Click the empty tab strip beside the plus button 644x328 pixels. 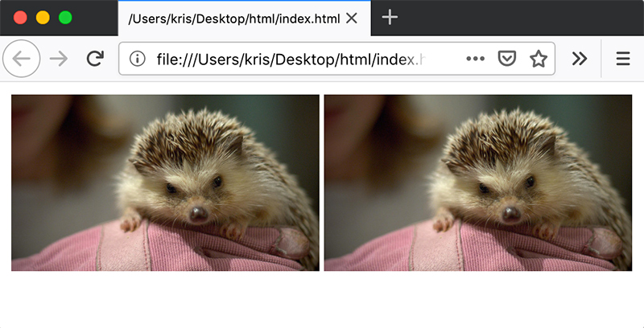(523, 18)
